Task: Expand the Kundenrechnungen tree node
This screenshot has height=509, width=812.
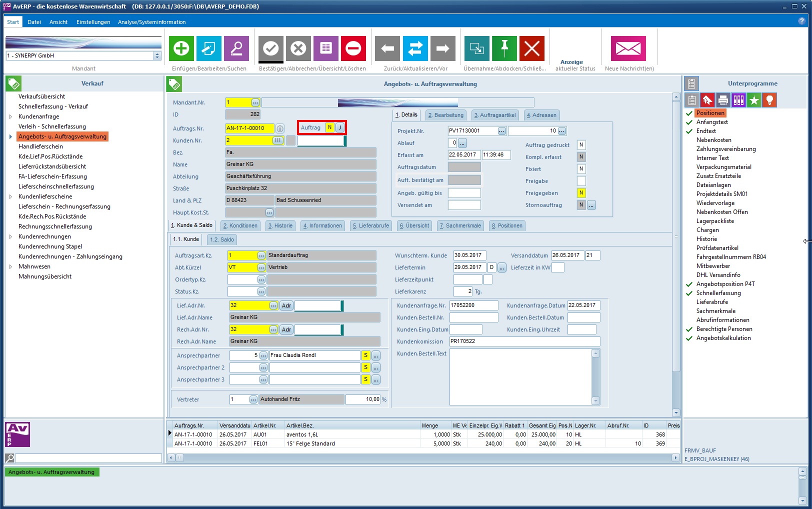Action: (x=10, y=236)
